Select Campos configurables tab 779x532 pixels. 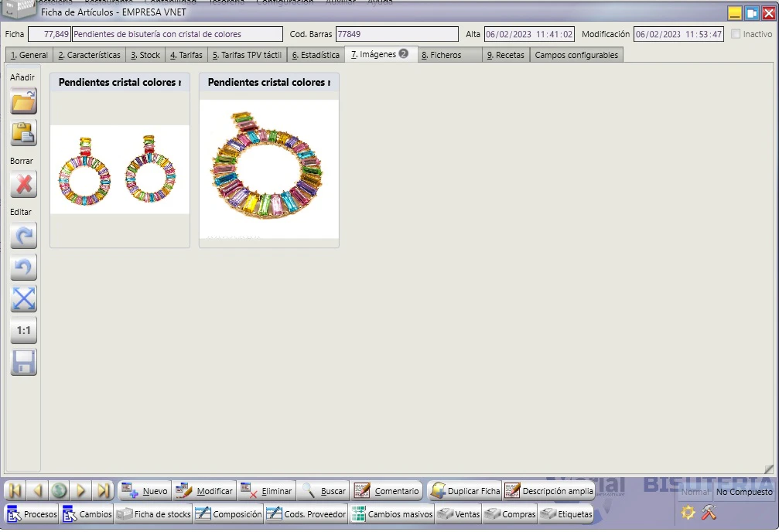tap(576, 55)
